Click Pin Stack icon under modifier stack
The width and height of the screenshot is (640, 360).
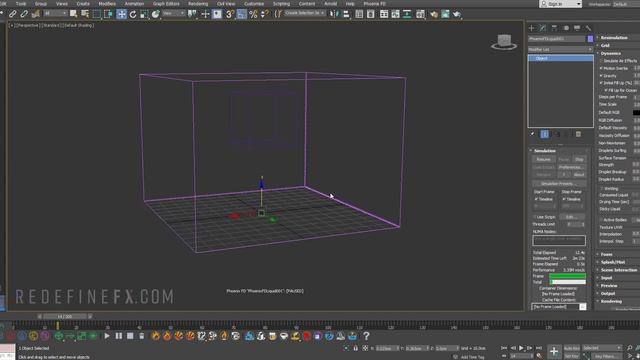[x=532, y=134]
